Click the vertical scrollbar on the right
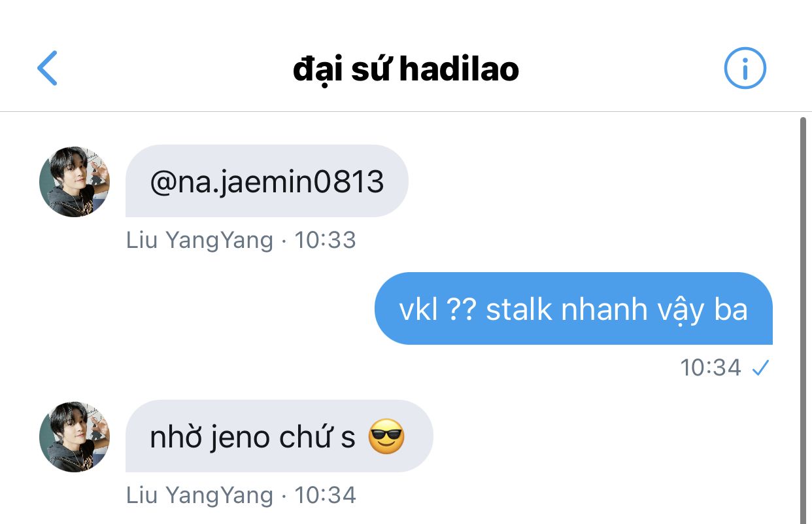 804,321
